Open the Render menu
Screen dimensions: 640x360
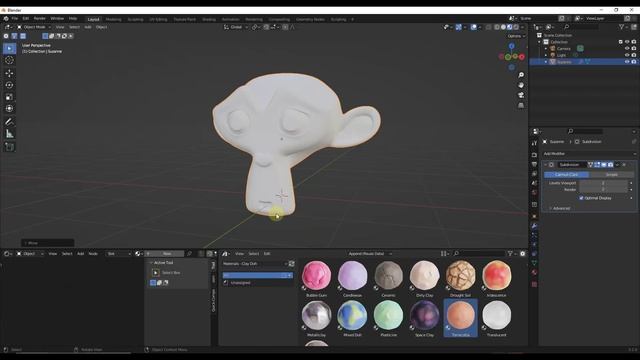[x=40, y=19]
